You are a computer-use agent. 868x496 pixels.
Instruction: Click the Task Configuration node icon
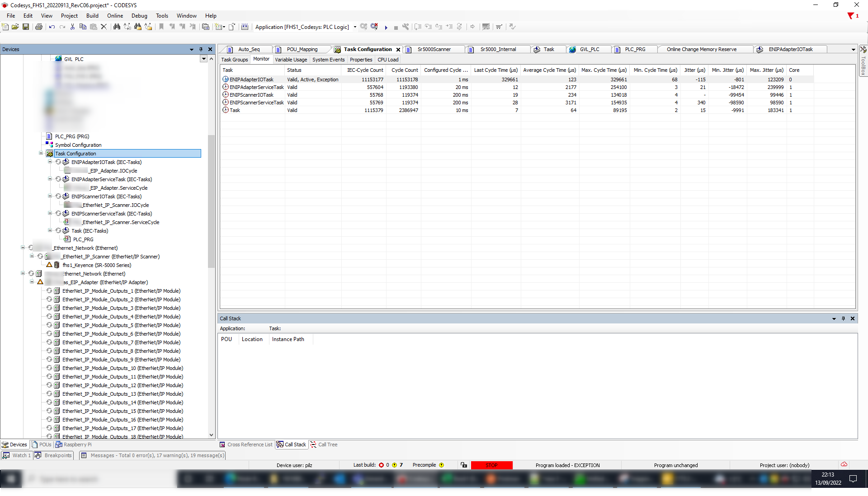tap(50, 154)
